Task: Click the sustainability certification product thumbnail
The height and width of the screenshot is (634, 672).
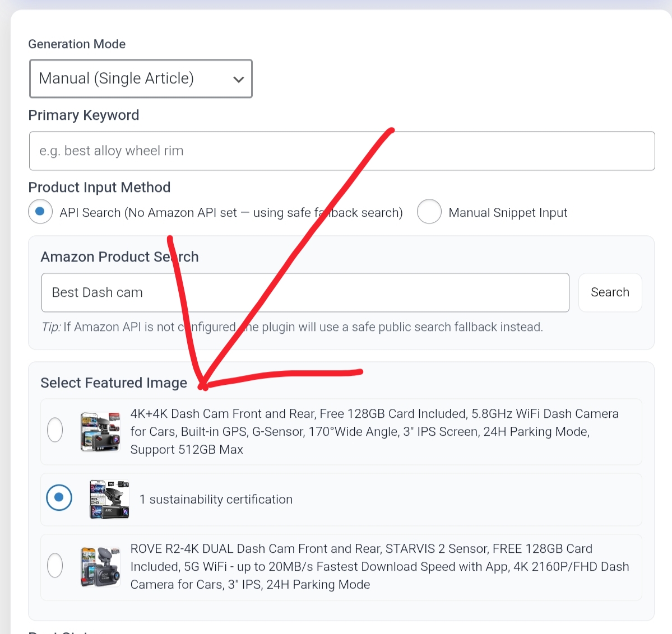Action: point(109,498)
